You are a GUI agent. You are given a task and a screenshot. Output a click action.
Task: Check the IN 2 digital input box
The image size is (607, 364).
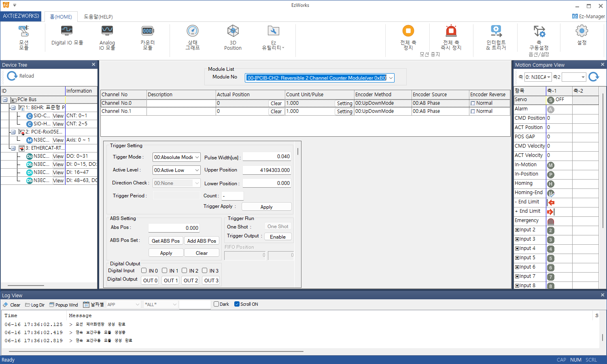184,271
